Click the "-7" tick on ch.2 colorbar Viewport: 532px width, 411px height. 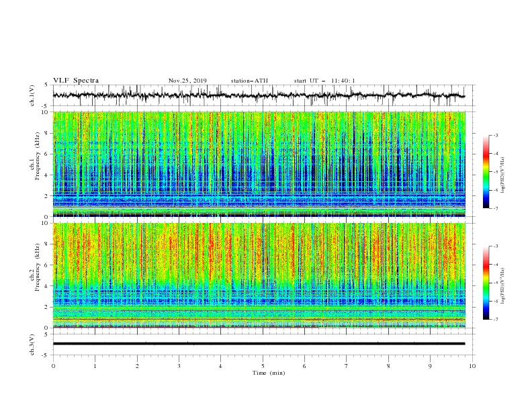pos(495,320)
